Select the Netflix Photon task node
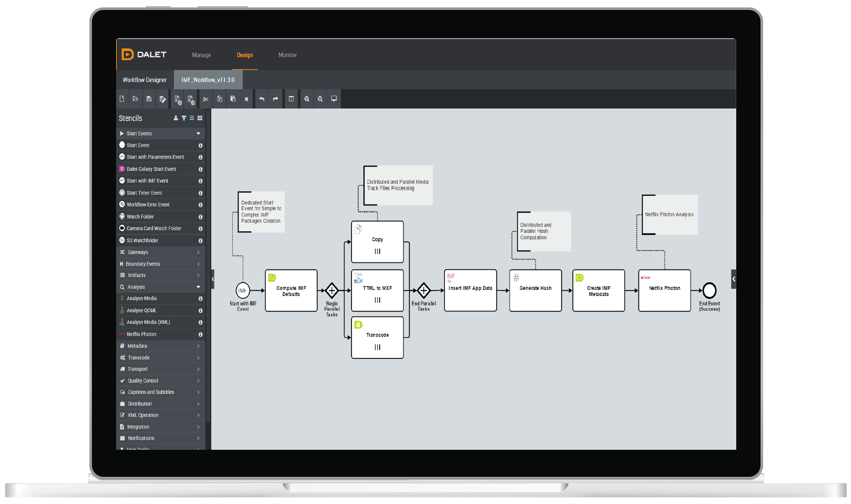The height and width of the screenshot is (504, 851). tap(664, 290)
